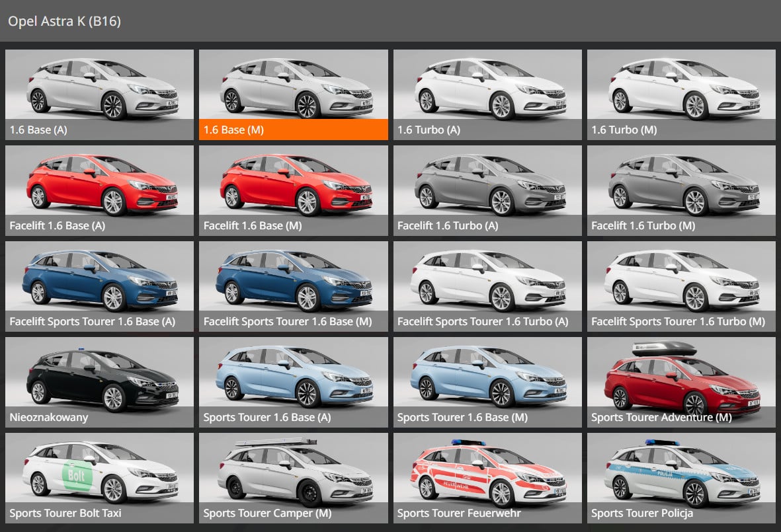Click Facelift Sports Tourer 1.6 Turbo (M)
Image resolution: width=781 pixels, height=532 pixels.
[x=681, y=286]
